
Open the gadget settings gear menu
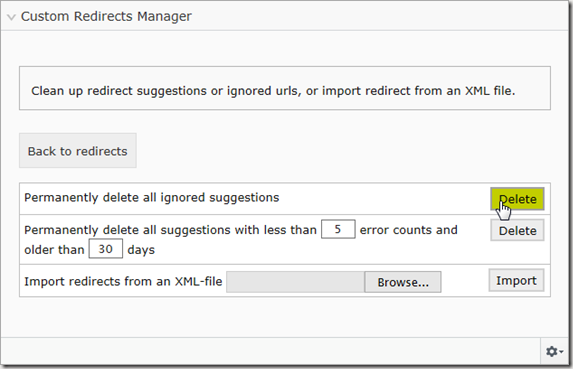pos(554,351)
